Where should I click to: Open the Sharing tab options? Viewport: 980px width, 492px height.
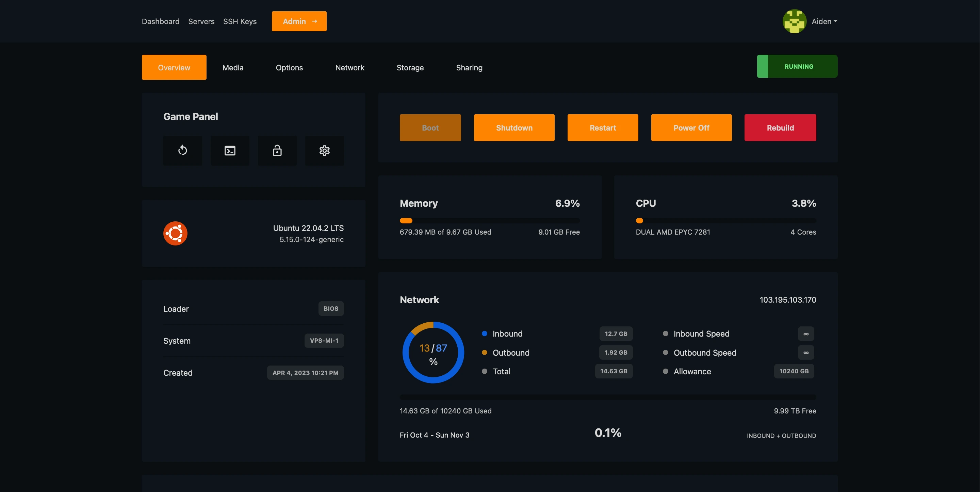click(468, 67)
